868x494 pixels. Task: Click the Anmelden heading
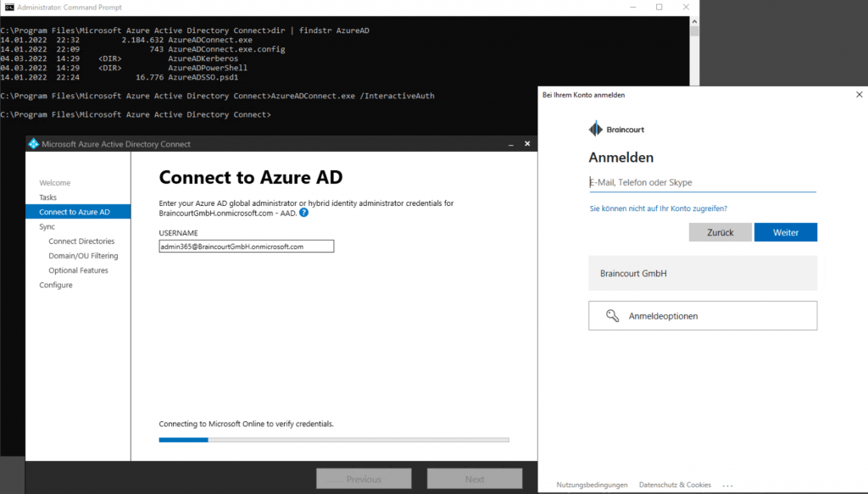620,158
